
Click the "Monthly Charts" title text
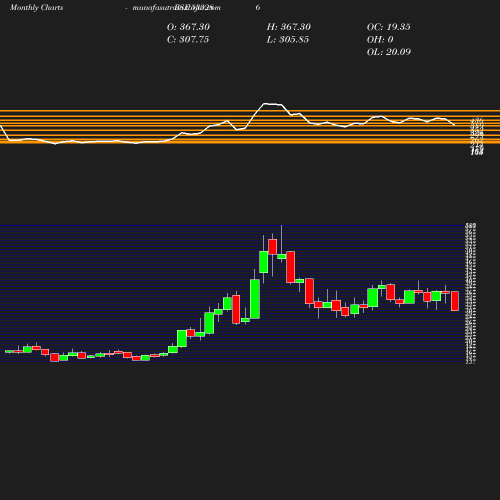(36, 7)
